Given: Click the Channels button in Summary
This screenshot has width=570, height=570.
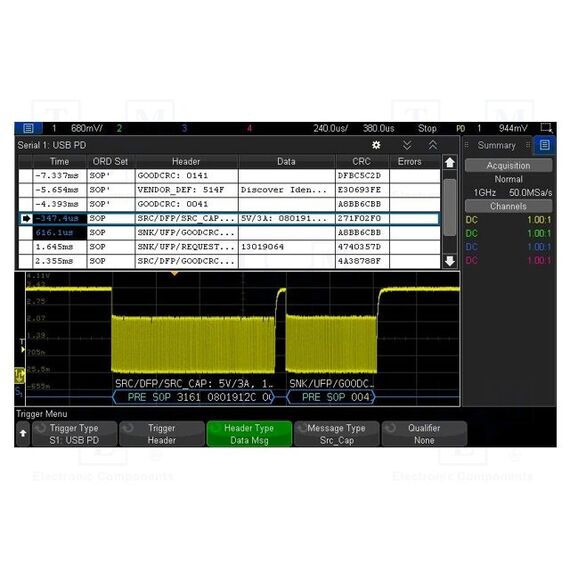Looking at the screenshot, I should point(508,206).
